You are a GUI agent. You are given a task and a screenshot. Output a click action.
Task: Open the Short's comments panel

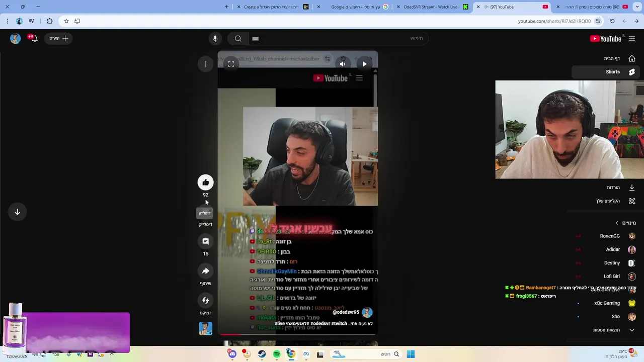pyautogui.click(x=205, y=241)
